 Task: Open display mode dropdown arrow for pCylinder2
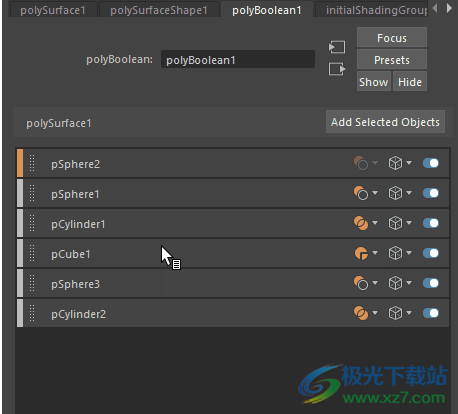(409, 313)
